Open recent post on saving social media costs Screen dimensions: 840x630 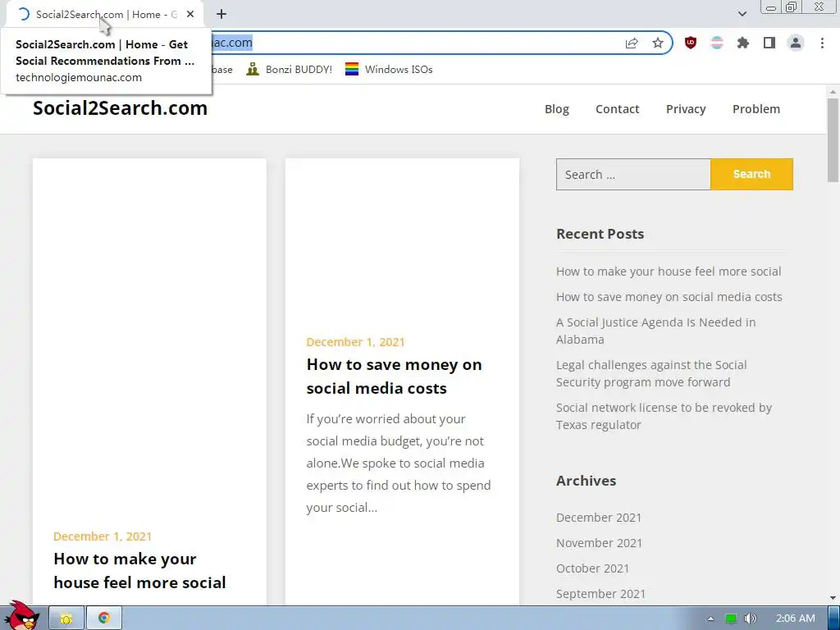coord(669,297)
